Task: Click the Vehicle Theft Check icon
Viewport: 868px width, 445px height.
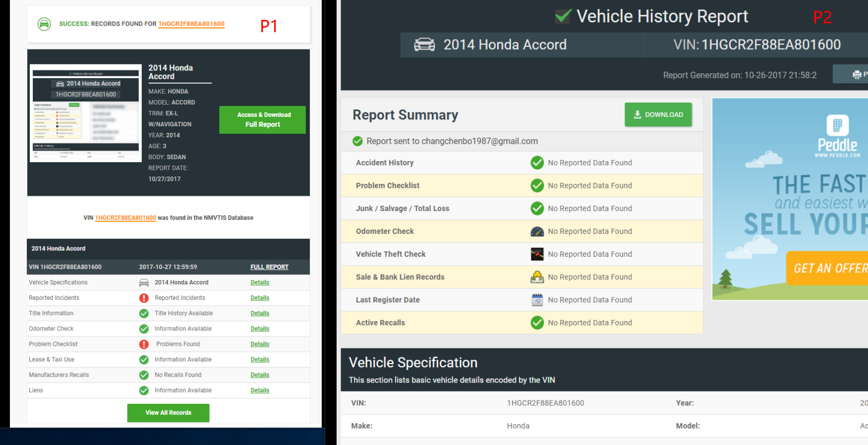Action: coord(537,254)
